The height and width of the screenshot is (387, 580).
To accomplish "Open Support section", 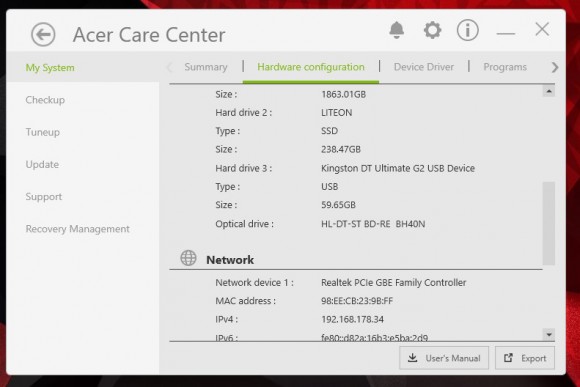I will point(44,196).
